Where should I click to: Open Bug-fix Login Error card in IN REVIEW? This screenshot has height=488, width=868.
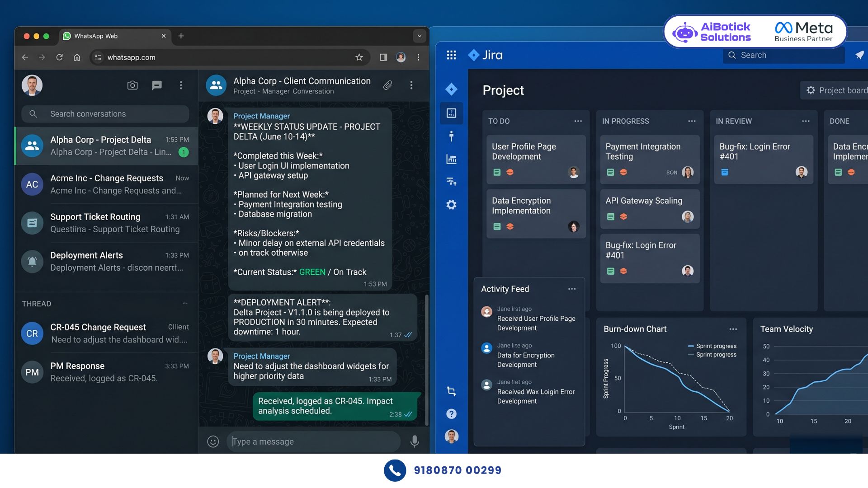[x=764, y=160]
